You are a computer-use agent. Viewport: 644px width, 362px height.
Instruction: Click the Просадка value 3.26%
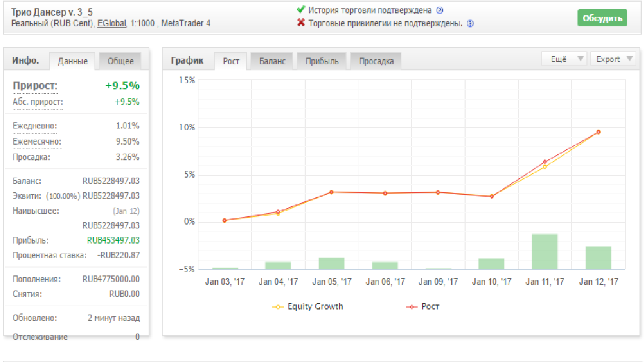click(x=127, y=157)
